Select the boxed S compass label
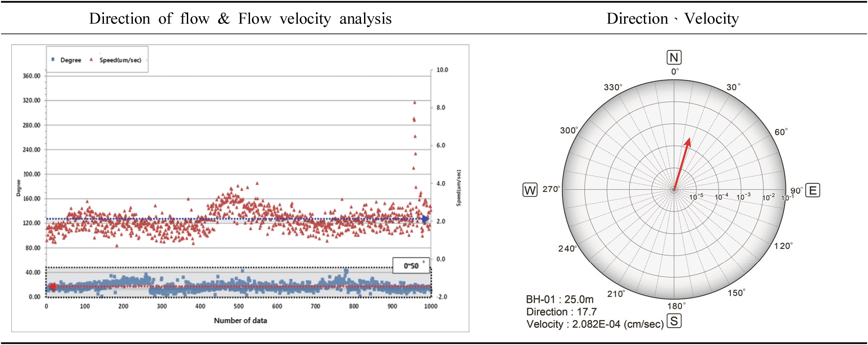Screen dimensions: 868x345 click(674, 321)
